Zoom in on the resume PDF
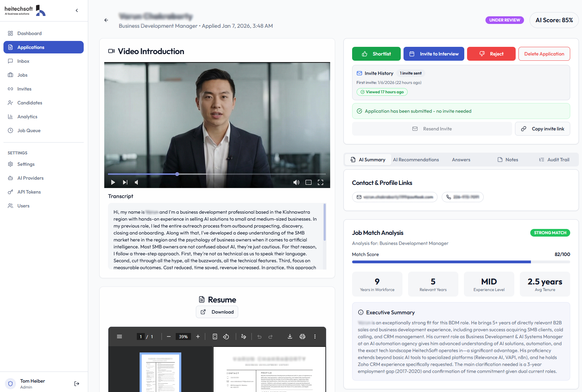The height and width of the screenshot is (392, 582). tap(198, 336)
